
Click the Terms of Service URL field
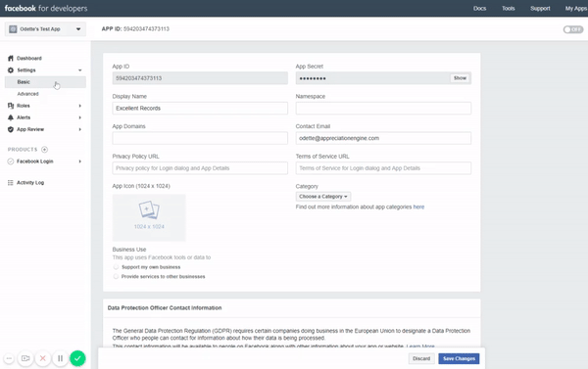[x=383, y=167]
